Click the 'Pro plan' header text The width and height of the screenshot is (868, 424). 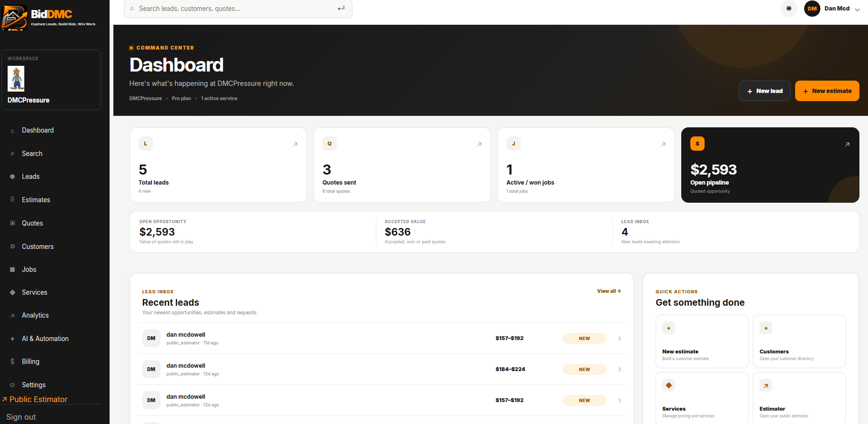pyautogui.click(x=182, y=98)
